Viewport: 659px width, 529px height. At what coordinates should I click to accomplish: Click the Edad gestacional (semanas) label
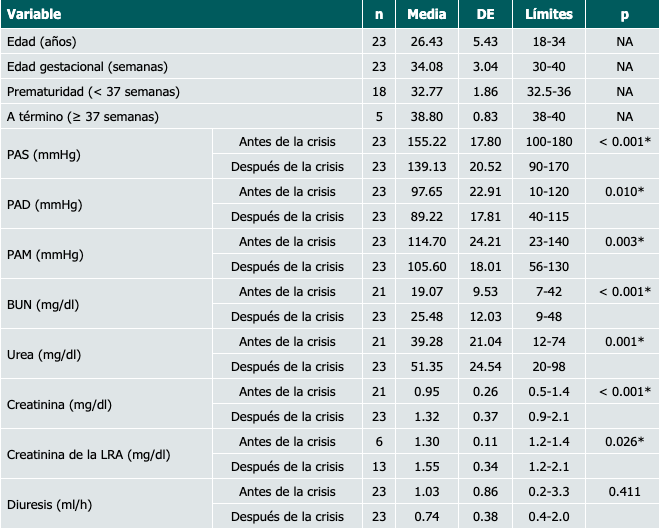(86, 66)
